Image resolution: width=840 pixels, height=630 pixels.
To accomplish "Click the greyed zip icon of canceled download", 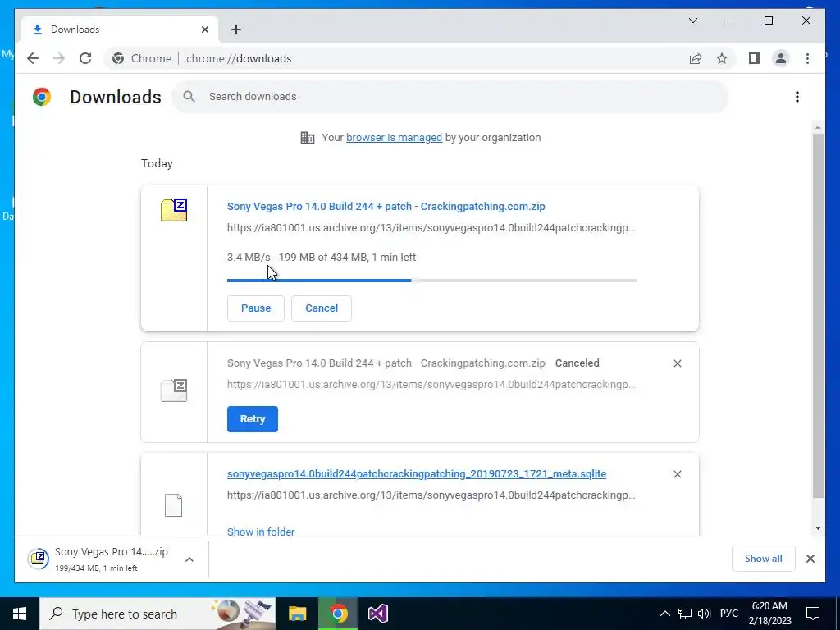I will (174, 390).
